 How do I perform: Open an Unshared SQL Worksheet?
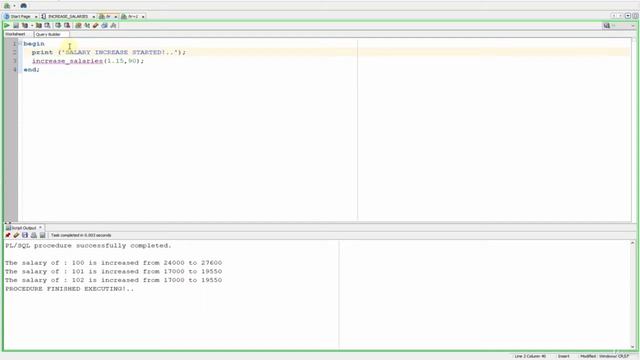(x=78, y=25)
